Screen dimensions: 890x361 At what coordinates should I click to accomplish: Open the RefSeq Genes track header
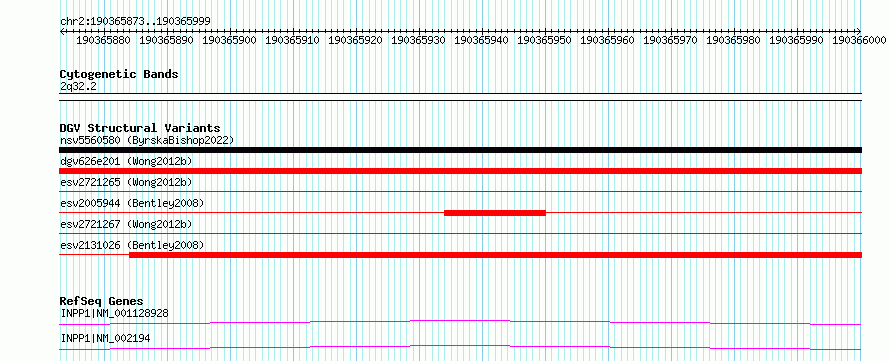point(102,301)
